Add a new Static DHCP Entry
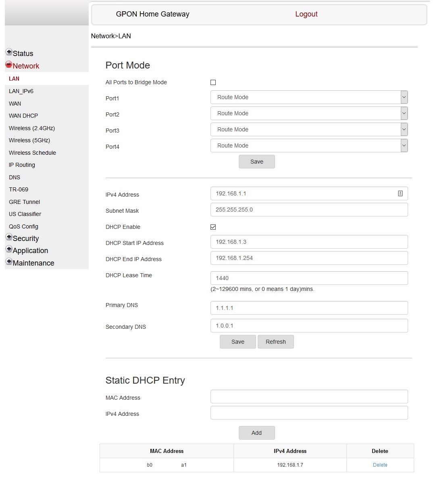Screen dimensions: 448x490 point(256,432)
